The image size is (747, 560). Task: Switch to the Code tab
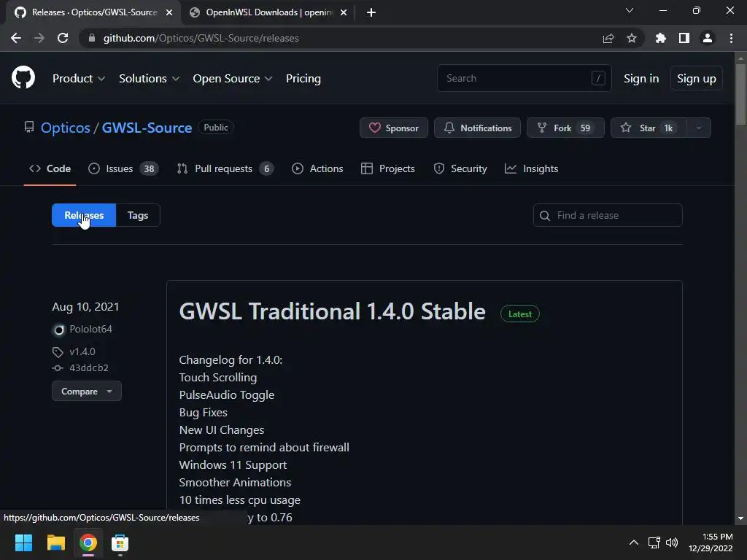click(50, 168)
